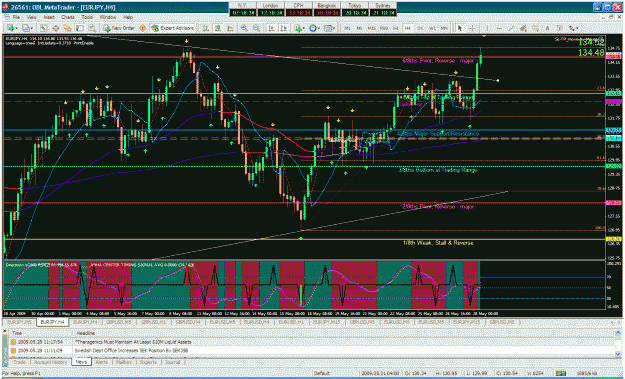Expand the Profiles dropdown arrow
The image size is (625, 379).
(x=31, y=28)
